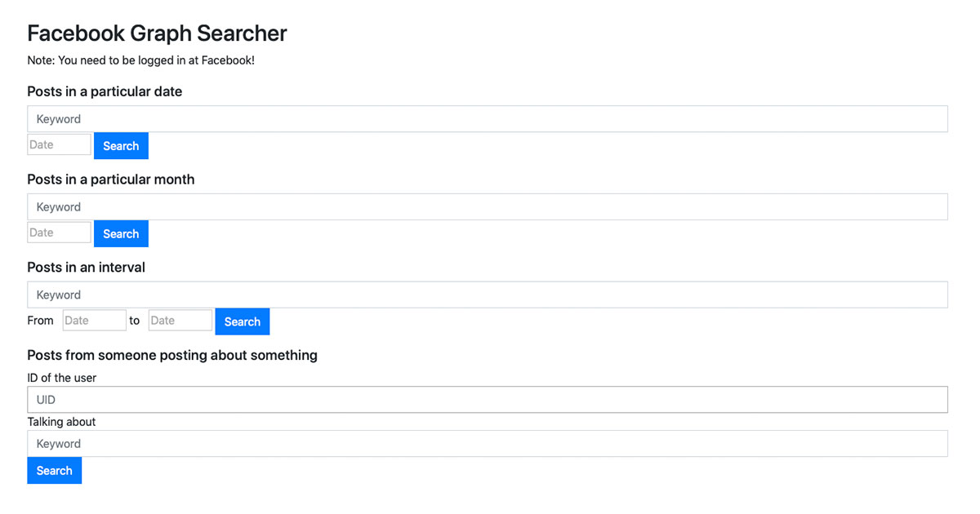Click Keyword field below Talking about
Viewport: 980px width, 514px height.
point(487,444)
